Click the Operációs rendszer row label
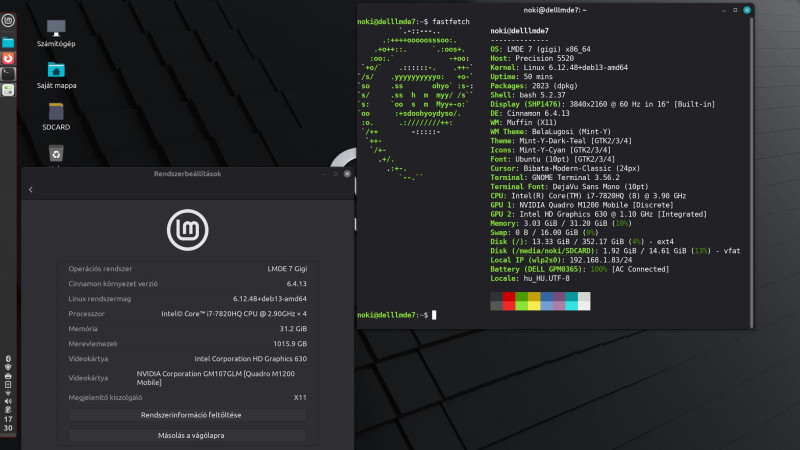 coord(101,269)
